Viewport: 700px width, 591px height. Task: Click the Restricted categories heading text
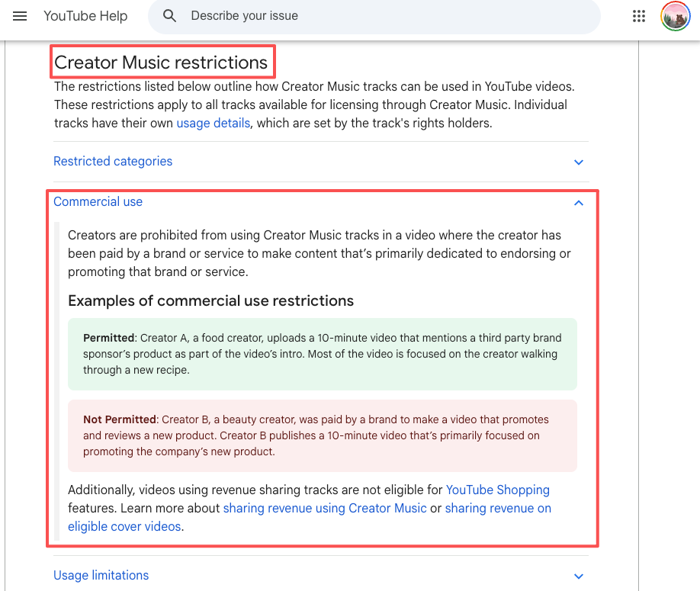[112, 161]
